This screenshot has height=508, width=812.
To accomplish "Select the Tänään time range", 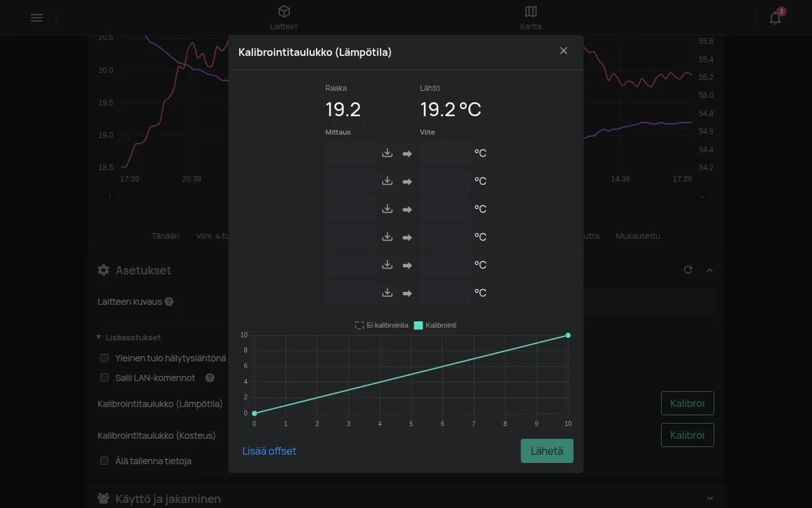I will pos(166,236).
